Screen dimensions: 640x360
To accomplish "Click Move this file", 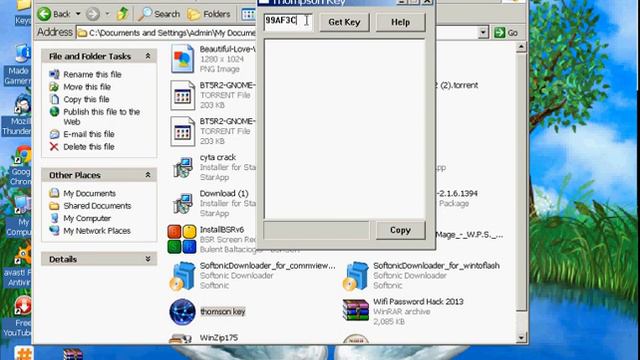I will pos(87,87).
